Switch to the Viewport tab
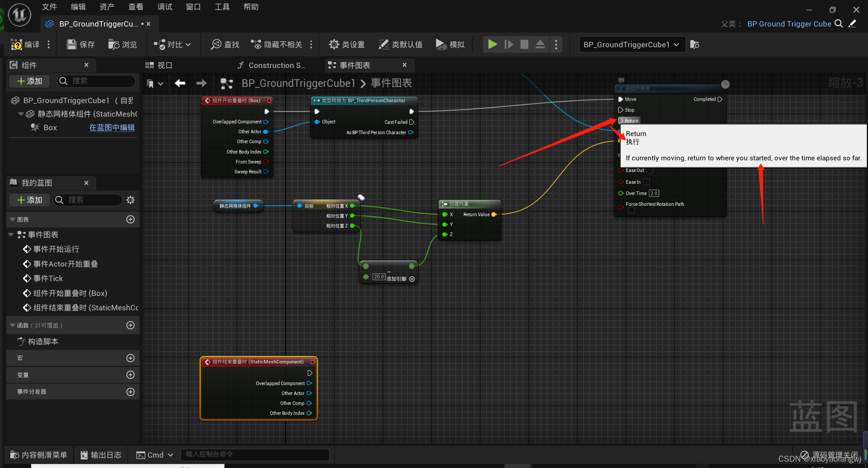The image size is (868, 468). click(x=159, y=65)
